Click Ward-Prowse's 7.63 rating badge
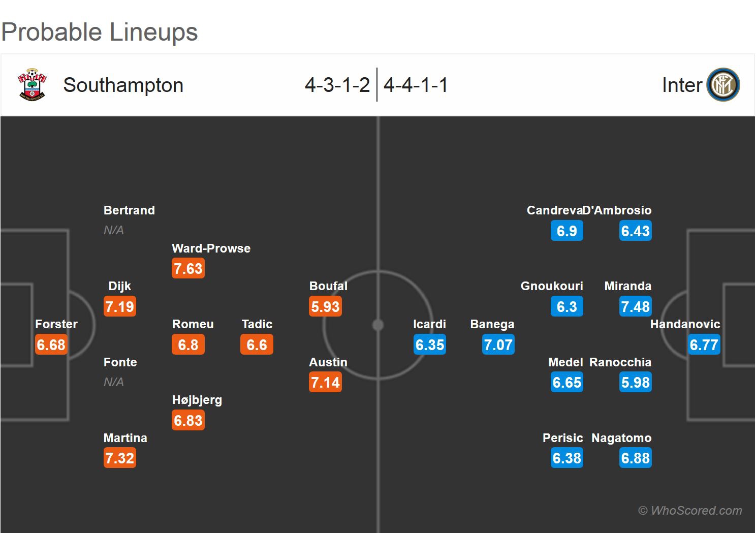756x533 pixels. 188,268
